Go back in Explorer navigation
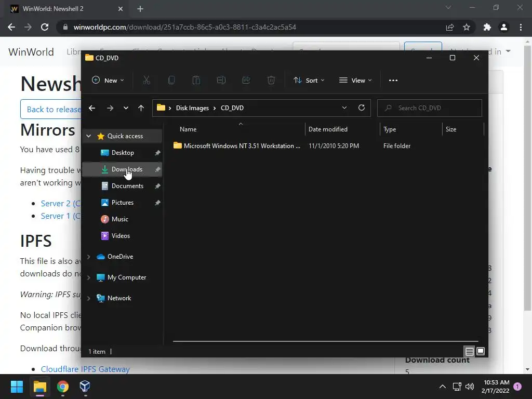The height and width of the screenshot is (399, 532). point(92,108)
